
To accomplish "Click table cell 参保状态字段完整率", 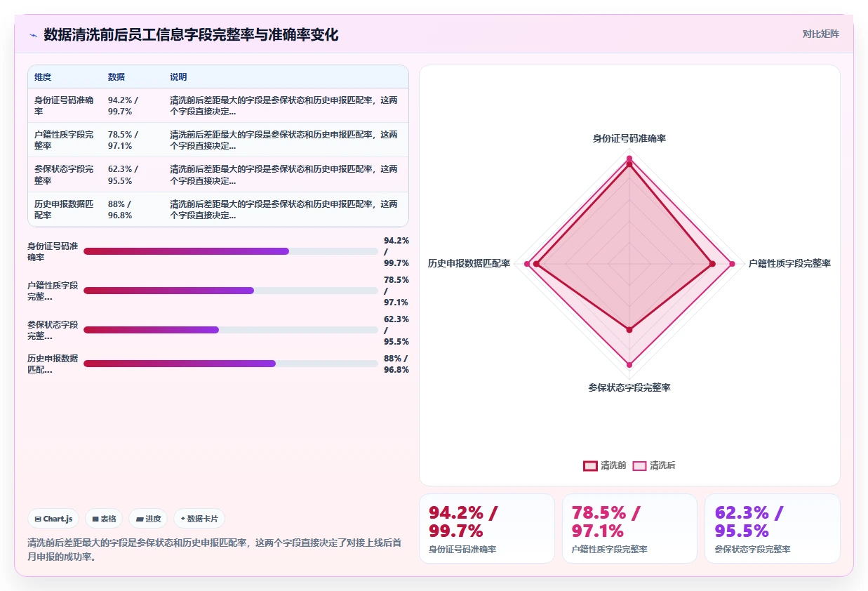I will [x=65, y=174].
